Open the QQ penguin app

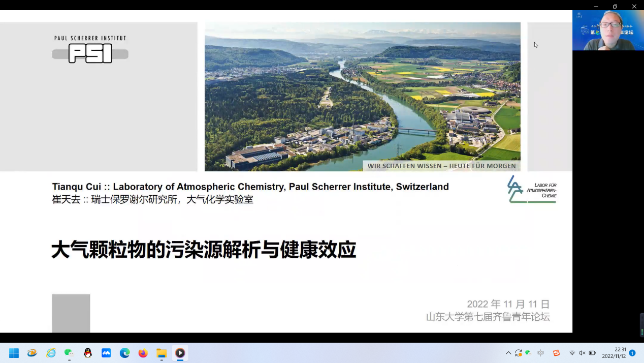pyautogui.click(x=88, y=353)
